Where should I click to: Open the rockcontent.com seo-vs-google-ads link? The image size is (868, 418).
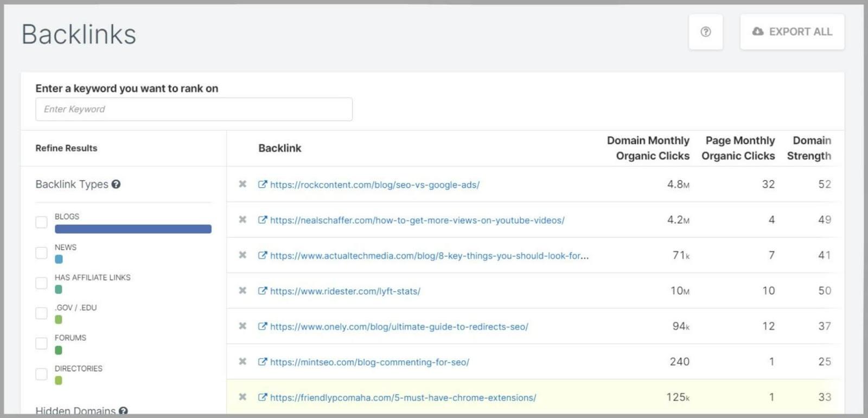[374, 185]
